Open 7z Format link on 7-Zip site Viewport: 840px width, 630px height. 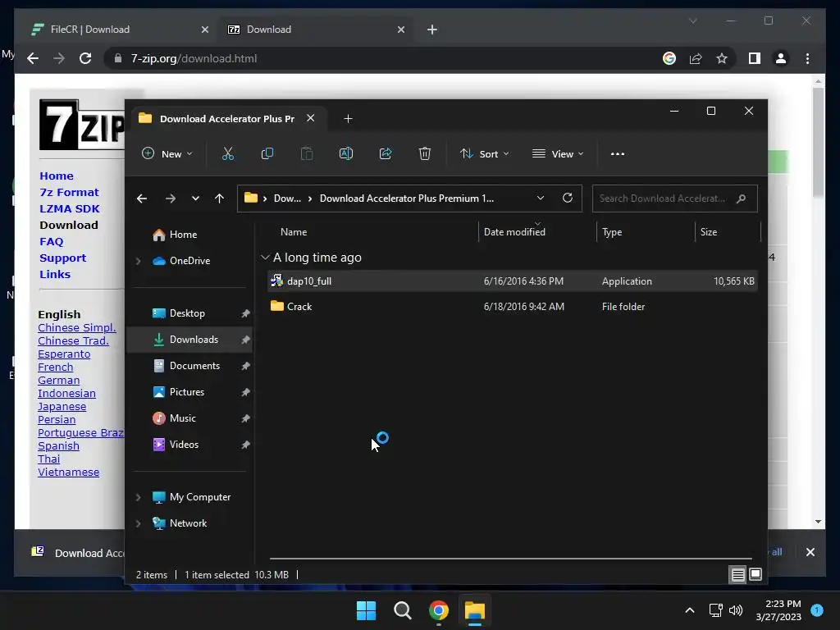[69, 192]
